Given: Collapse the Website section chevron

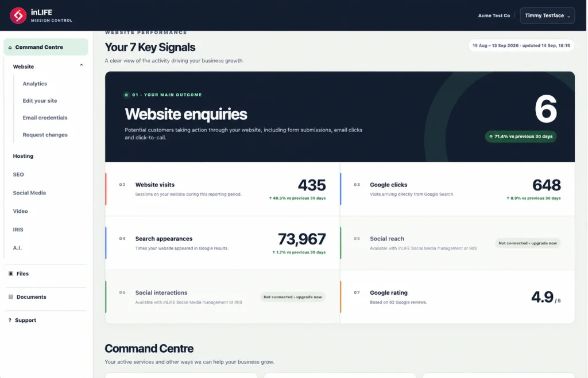Looking at the screenshot, I should click(82, 65).
